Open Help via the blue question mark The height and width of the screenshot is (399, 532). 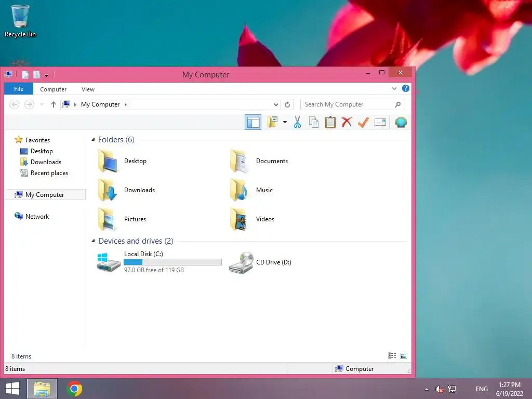click(x=405, y=88)
